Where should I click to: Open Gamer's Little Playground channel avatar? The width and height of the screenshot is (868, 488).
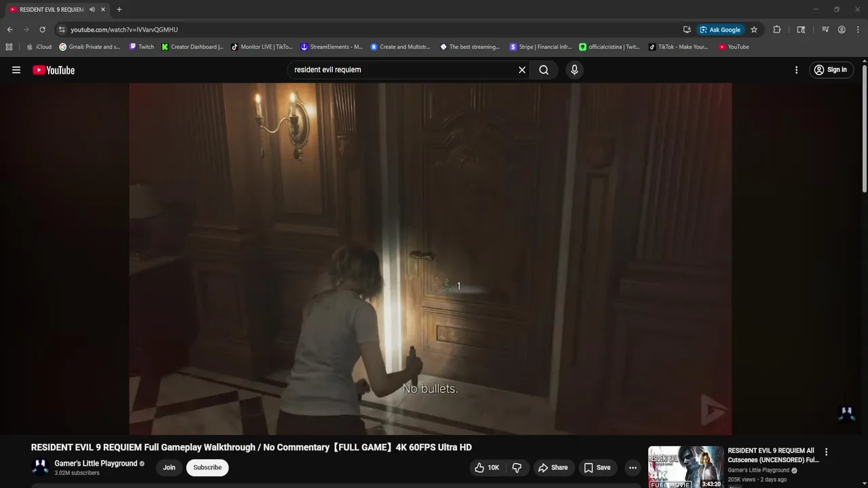click(40, 468)
